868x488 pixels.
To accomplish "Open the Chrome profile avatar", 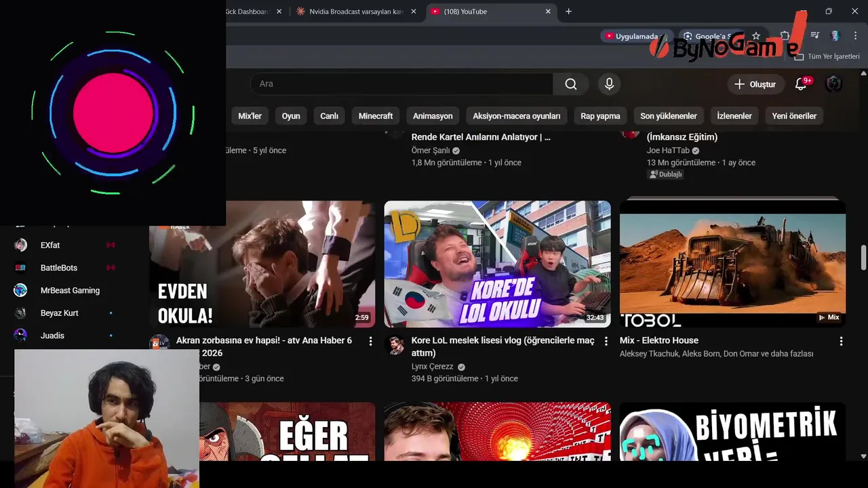I will (x=835, y=36).
